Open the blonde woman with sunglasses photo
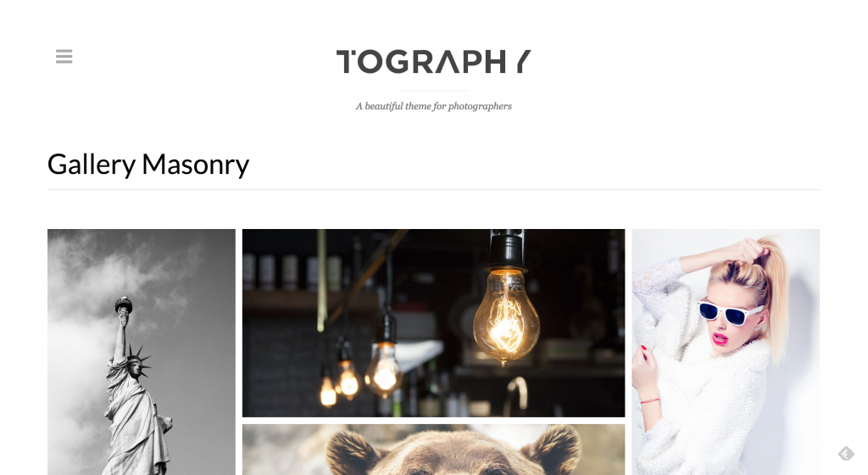Screen dimensions: 868x475 pyautogui.click(x=726, y=351)
